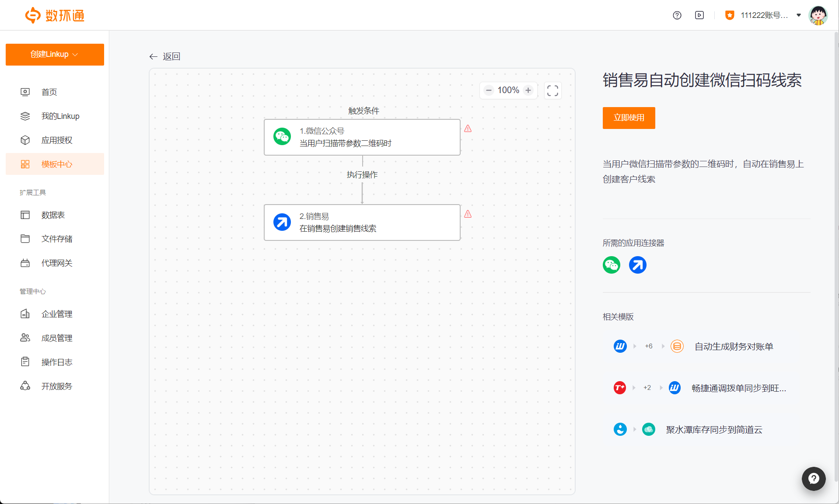Click the +2 badge in template row
This screenshot has width=839, height=504.
tap(647, 388)
